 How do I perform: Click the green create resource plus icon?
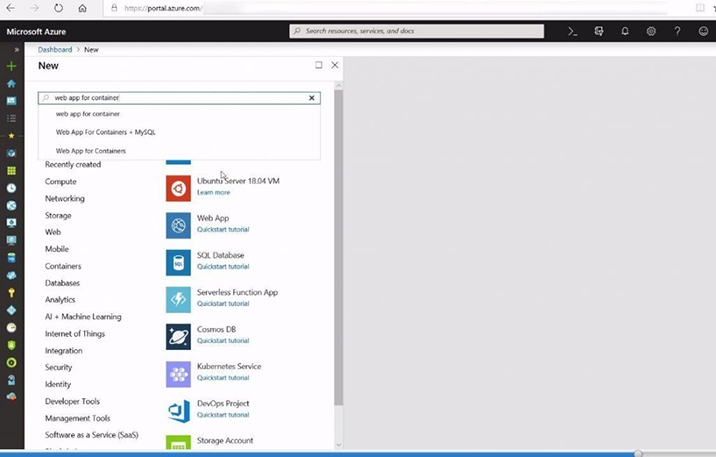coord(11,66)
